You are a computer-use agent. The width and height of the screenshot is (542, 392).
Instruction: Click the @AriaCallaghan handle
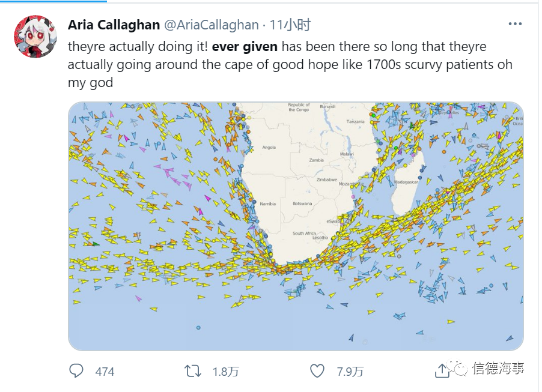(x=211, y=25)
